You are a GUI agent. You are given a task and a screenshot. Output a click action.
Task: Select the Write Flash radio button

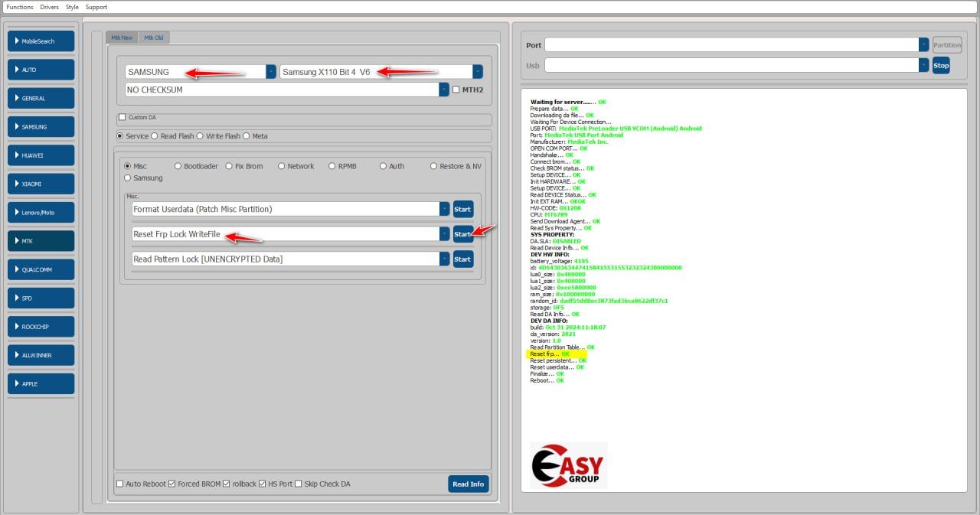tap(200, 136)
